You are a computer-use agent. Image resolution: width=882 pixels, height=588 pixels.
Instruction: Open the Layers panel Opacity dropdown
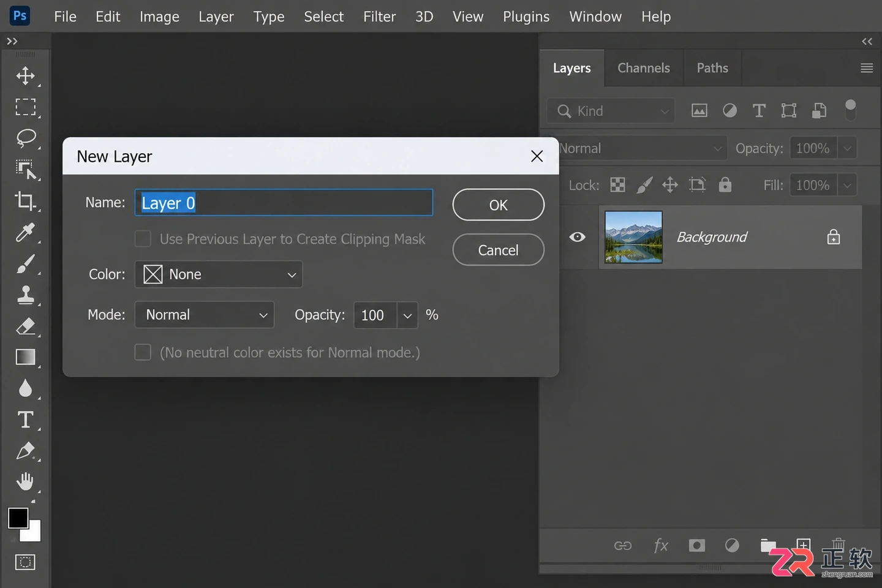847,148
